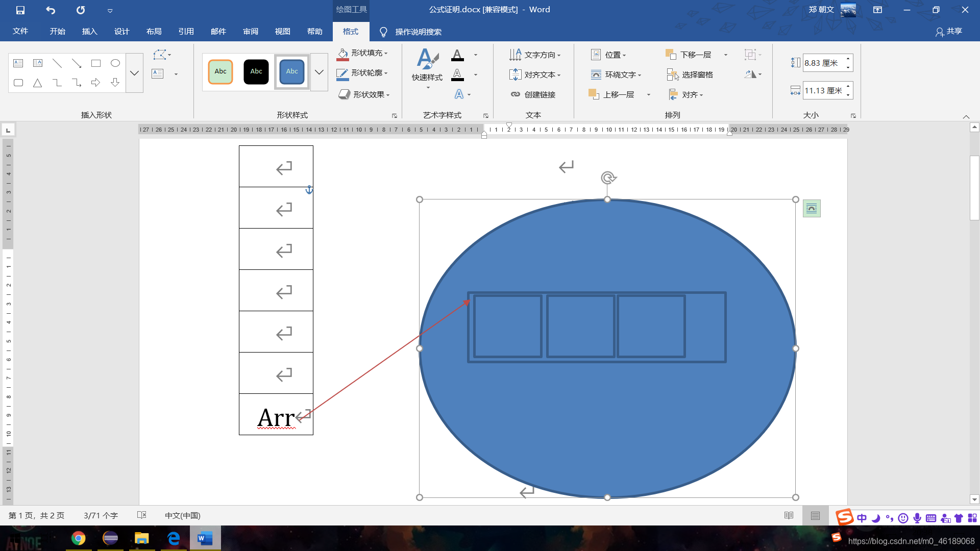This screenshot has width=980, height=551.
Task: Switch to print layout view
Action: coord(815,515)
